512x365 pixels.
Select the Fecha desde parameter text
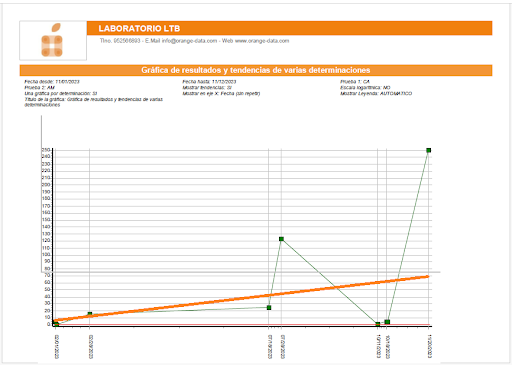click(52, 82)
